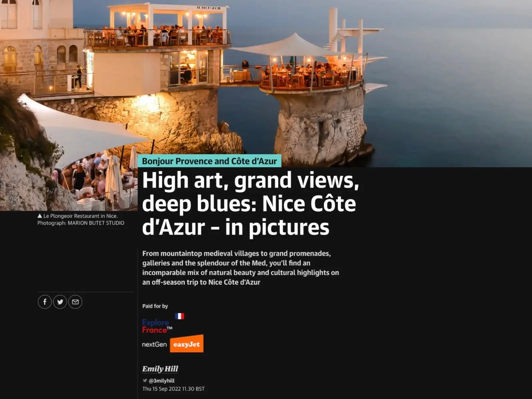
Task: Share the article on Facebook
Action: [45, 302]
